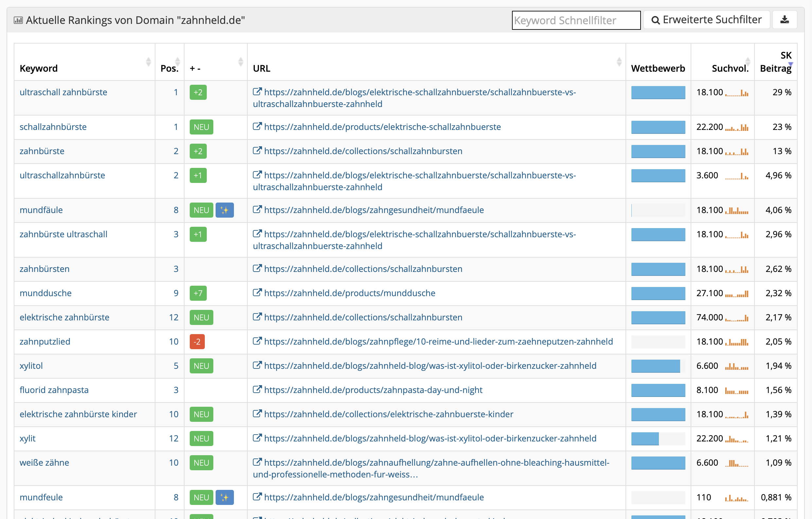Click the -2 badge in zahnputzlied row
The width and height of the screenshot is (812, 519).
[197, 342]
